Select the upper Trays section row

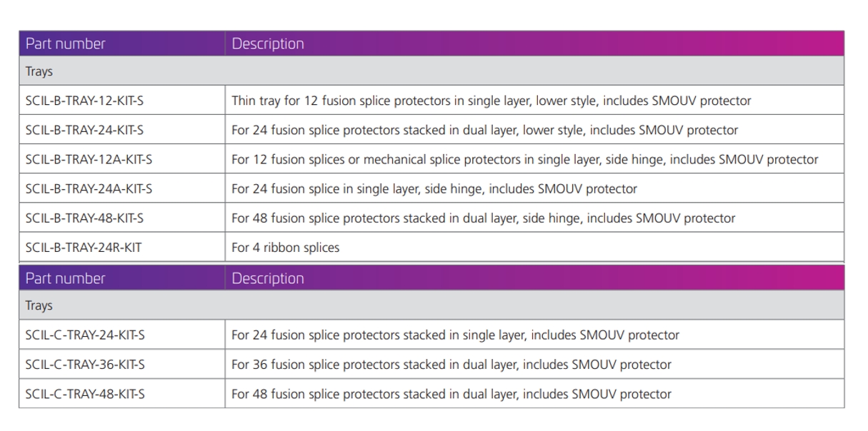click(x=432, y=72)
